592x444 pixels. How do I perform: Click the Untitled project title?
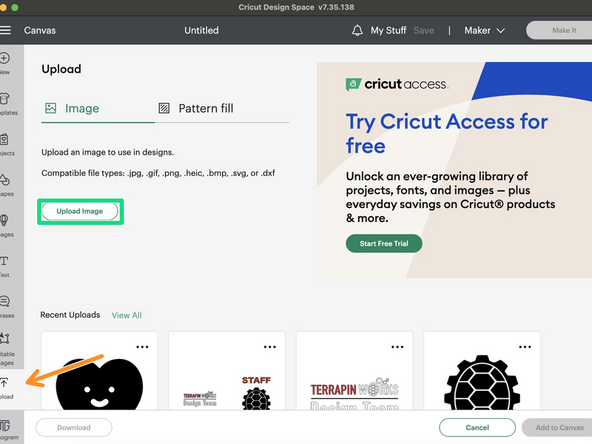[201, 31]
